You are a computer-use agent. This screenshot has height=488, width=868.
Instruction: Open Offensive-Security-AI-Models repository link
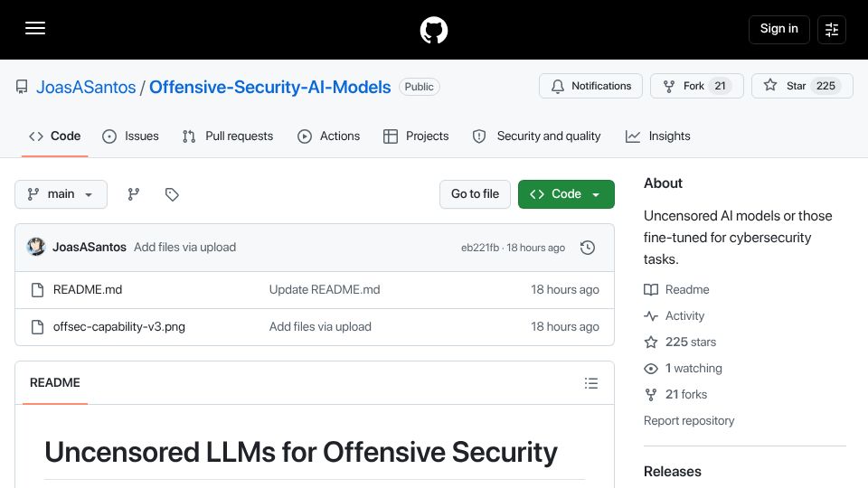click(269, 87)
